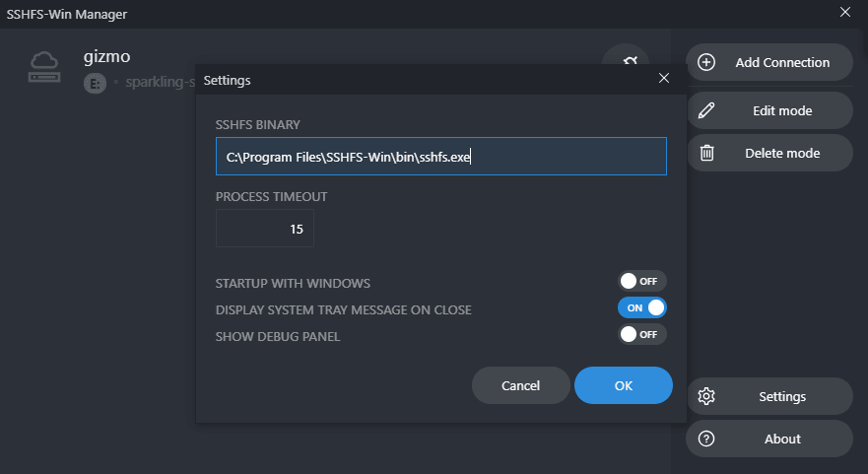Open the About label
Screen dimensions: 868x474
click(x=782, y=440)
